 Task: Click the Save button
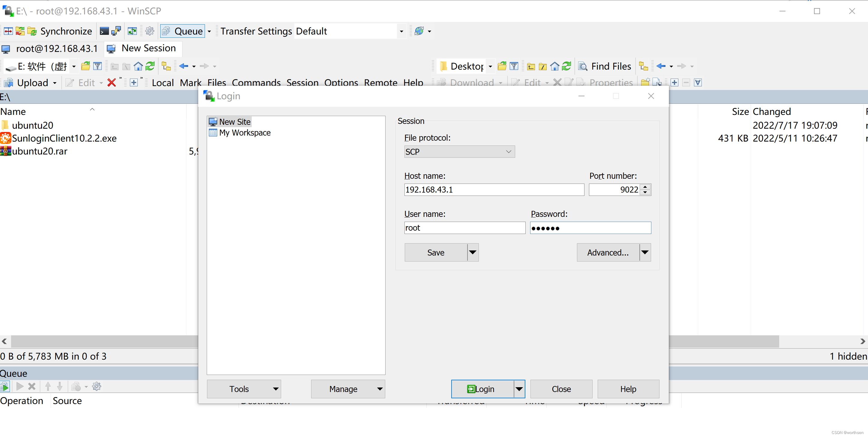coord(436,252)
